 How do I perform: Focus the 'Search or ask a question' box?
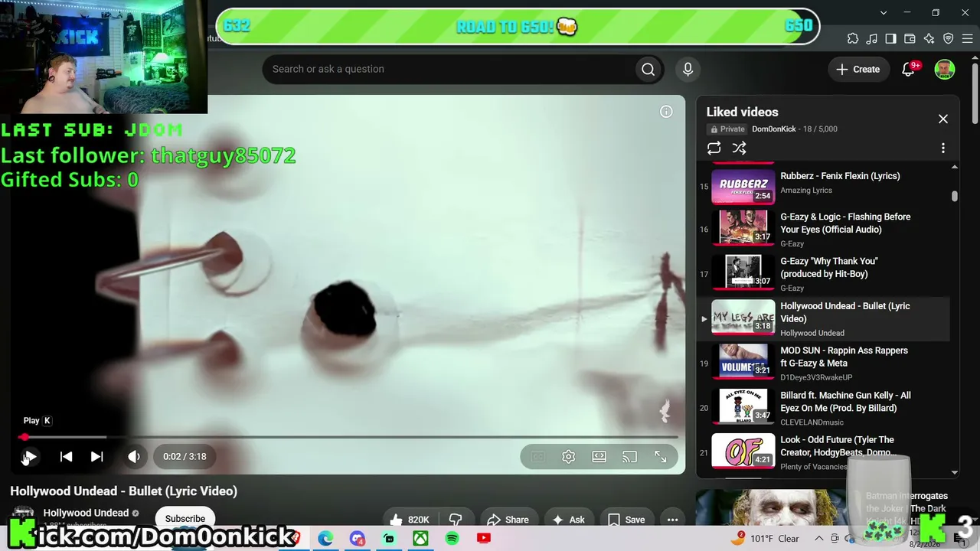coord(452,69)
